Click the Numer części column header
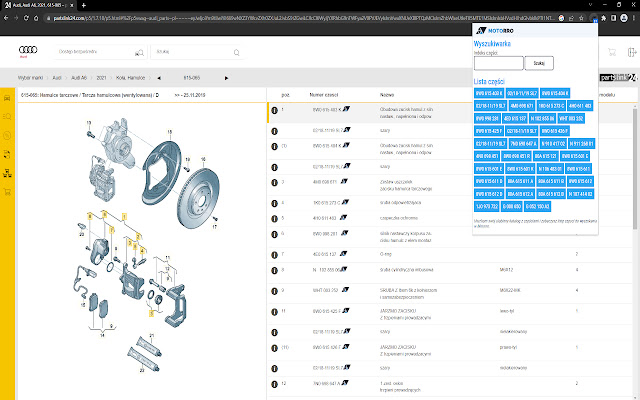Screen dimensions: 640x400 point(324,95)
